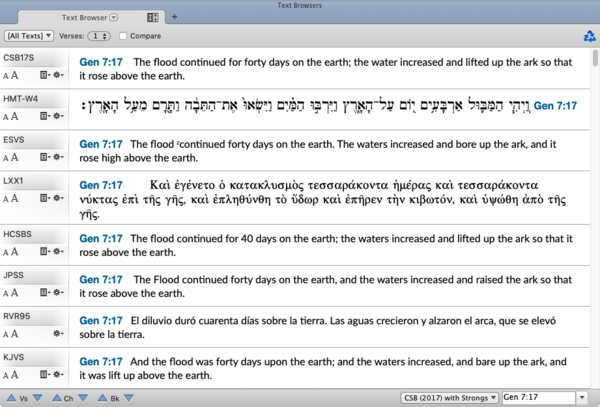The height and width of the screenshot is (407, 600).
Task: Decrease text size for CSB17S row
Action: pyautogui.click(x=5, y=76)
